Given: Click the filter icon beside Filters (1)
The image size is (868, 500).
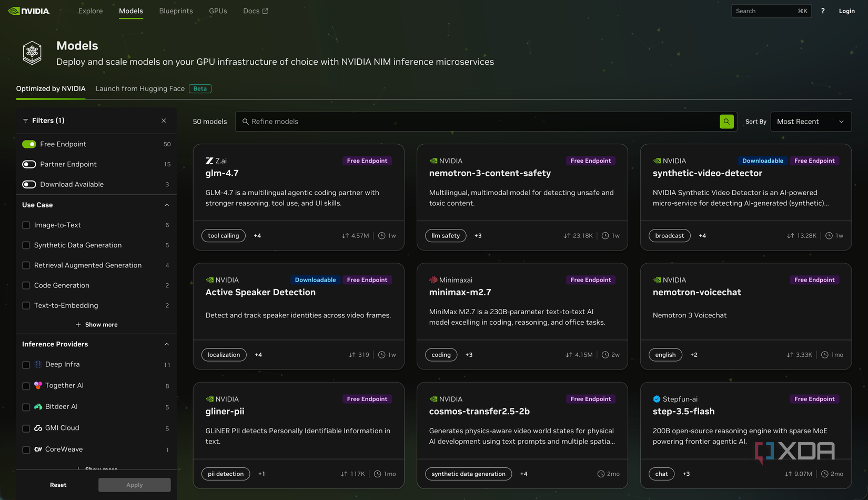Looking at the screenshot, I should tap(25, 121).
